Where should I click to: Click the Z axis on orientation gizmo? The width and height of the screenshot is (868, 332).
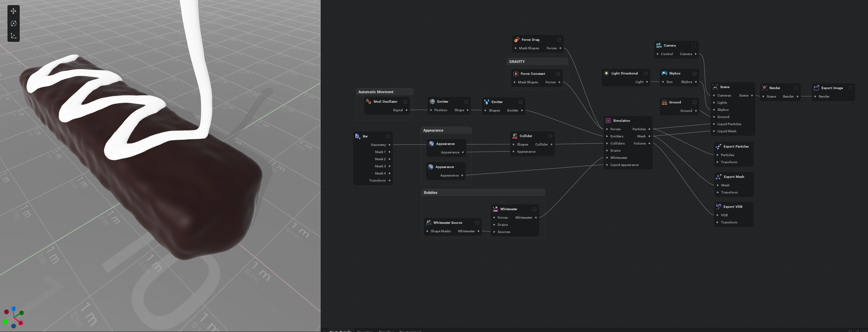14,309
